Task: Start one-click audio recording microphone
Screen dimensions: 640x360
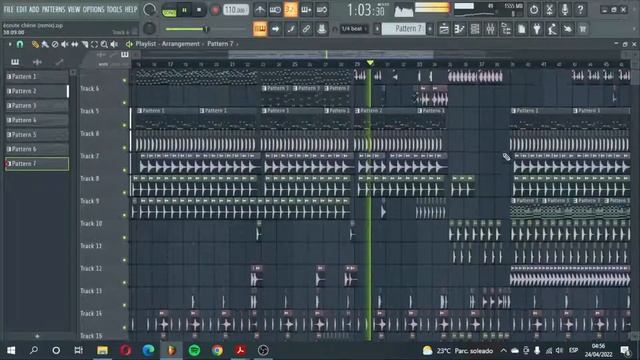Action: (x=565, y=9)
